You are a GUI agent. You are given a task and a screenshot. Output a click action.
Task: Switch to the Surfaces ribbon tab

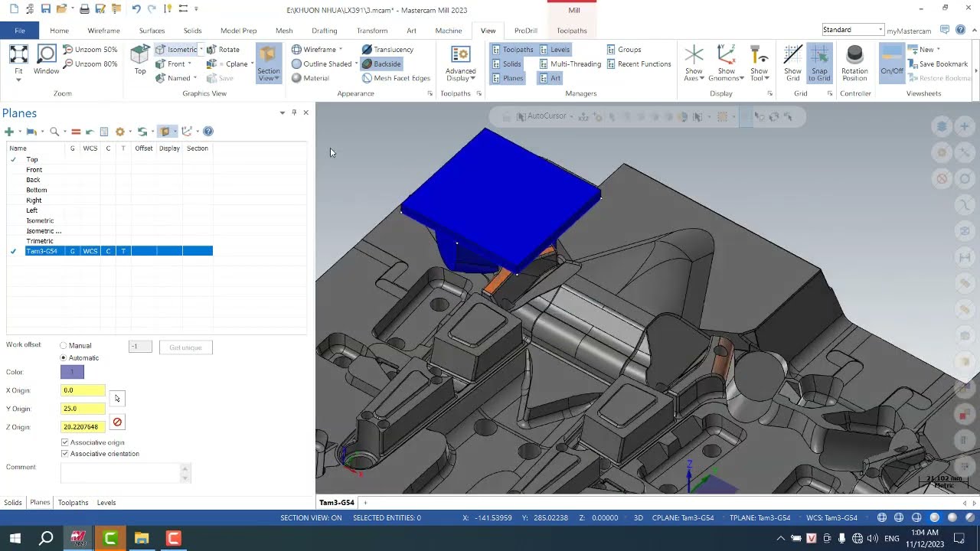152,31
